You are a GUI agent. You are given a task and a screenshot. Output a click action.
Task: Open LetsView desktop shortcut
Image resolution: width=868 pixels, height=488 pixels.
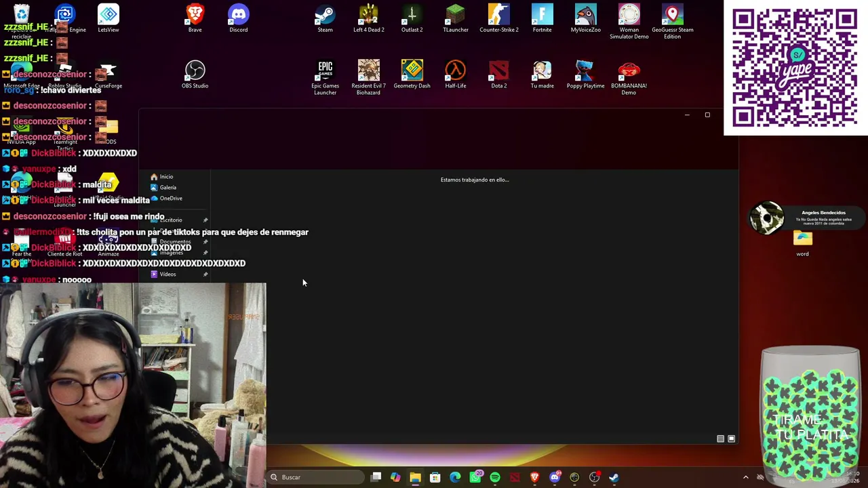pos(108,18)
